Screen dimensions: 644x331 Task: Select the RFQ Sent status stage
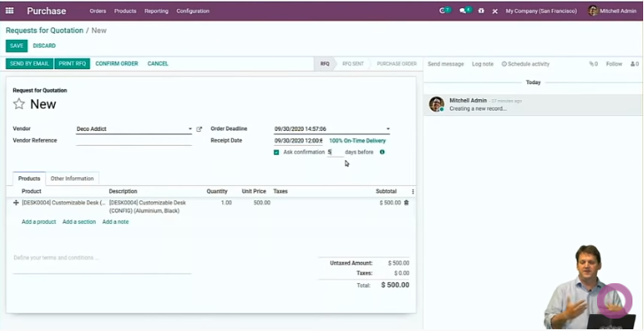pyautogui.click(x=353, y=64)
